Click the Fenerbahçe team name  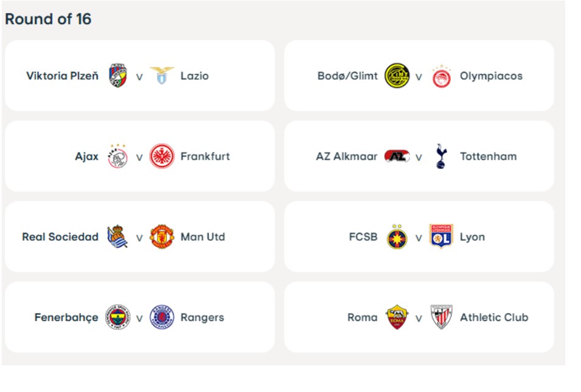coord(66,317)
